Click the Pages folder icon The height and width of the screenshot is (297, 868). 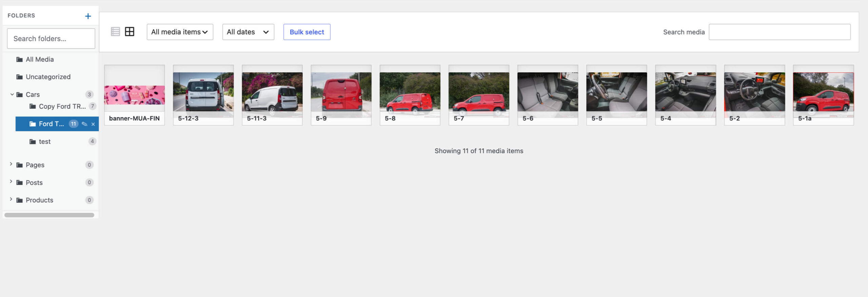pyautogui.click(x=20, y=165)
